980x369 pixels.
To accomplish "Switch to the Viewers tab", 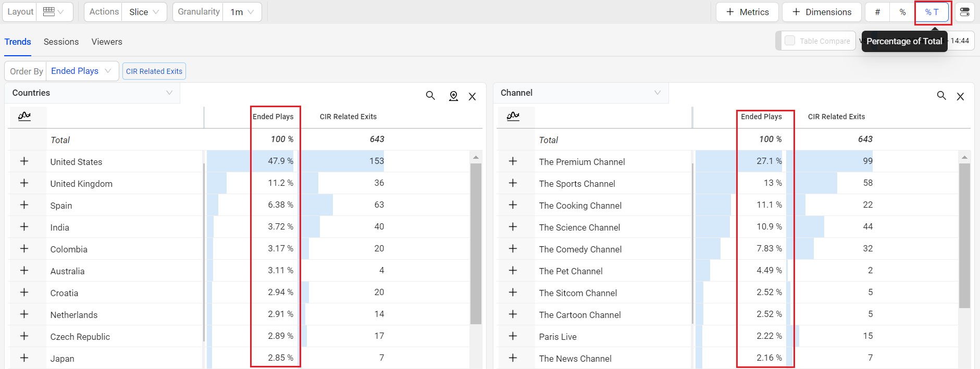I will click(x=107, y=42).
